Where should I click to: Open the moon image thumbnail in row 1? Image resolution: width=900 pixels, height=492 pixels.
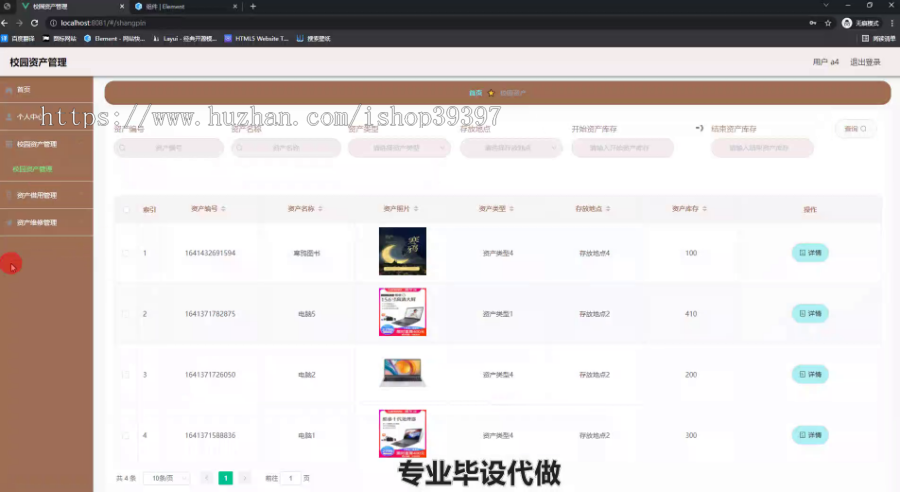pos(402,251)
